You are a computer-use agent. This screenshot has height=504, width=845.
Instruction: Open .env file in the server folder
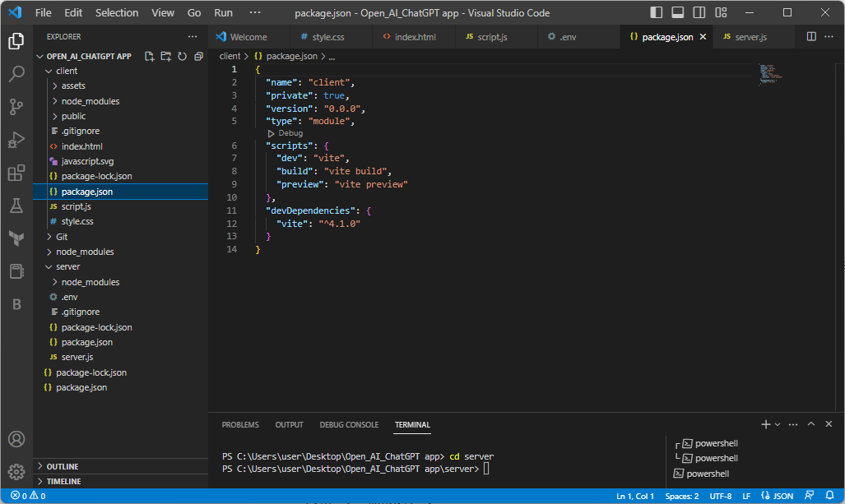(69, 297)
